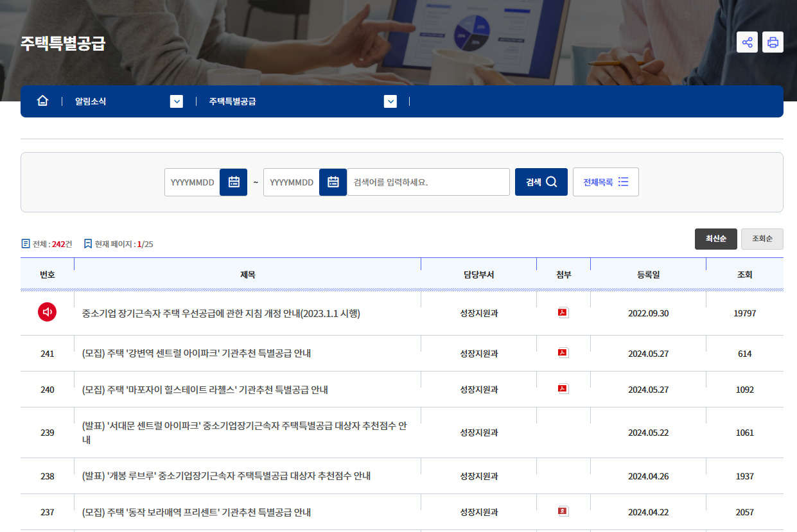Sort by 최신순

[716, 239]
